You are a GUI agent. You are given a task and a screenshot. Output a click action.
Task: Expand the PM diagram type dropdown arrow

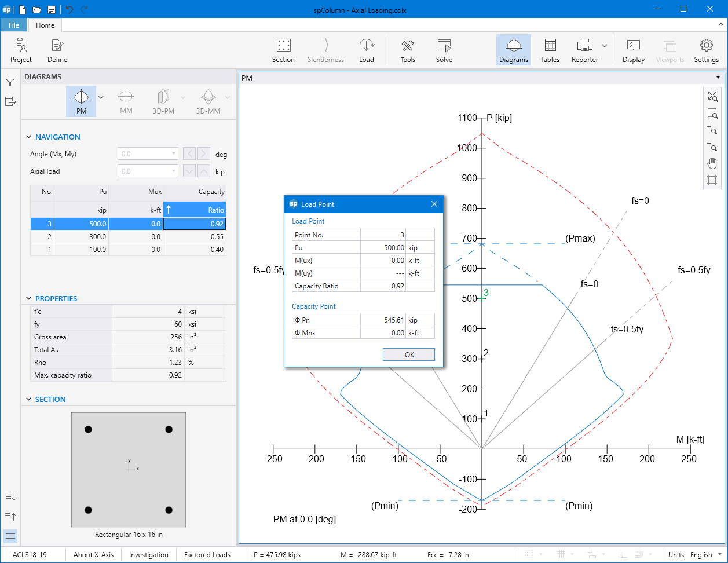[x=101, y=97]
